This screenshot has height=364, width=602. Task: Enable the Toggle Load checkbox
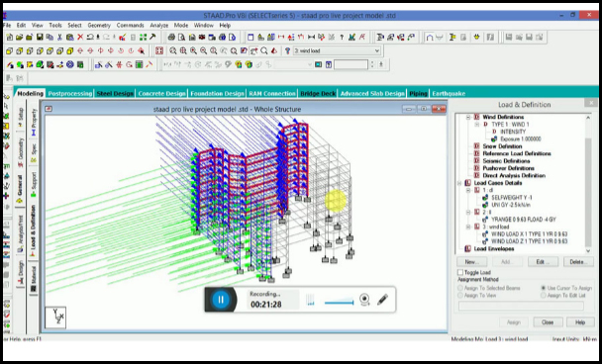click(460, 272)
